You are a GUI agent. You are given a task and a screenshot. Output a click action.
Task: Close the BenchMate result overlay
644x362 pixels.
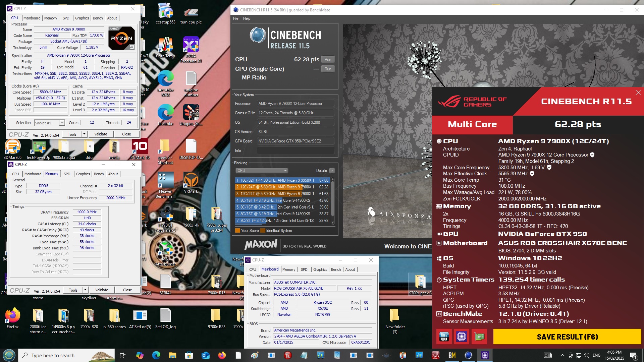click(638, 93)
